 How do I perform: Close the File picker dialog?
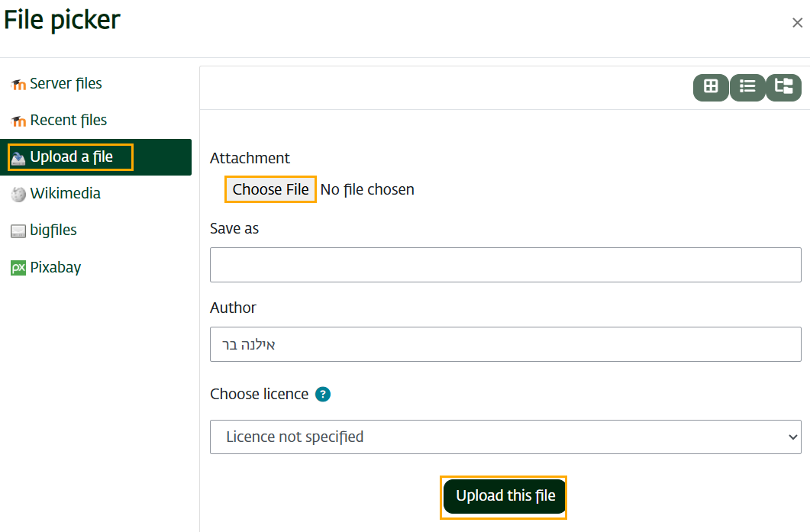[797, 23]
